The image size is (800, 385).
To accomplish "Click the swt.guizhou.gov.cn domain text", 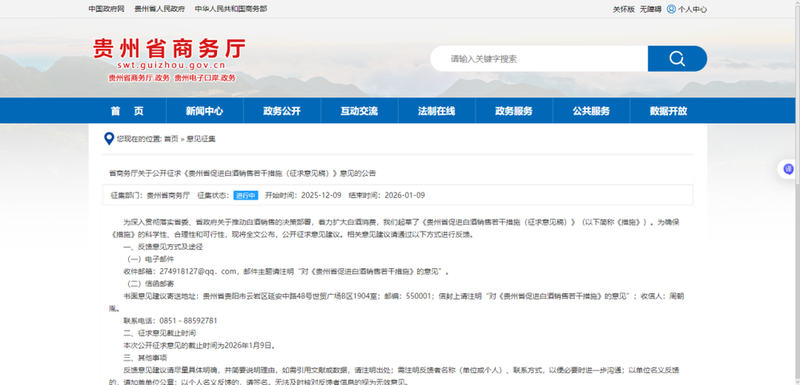I will pyautogui.click(x=171, y=66).
